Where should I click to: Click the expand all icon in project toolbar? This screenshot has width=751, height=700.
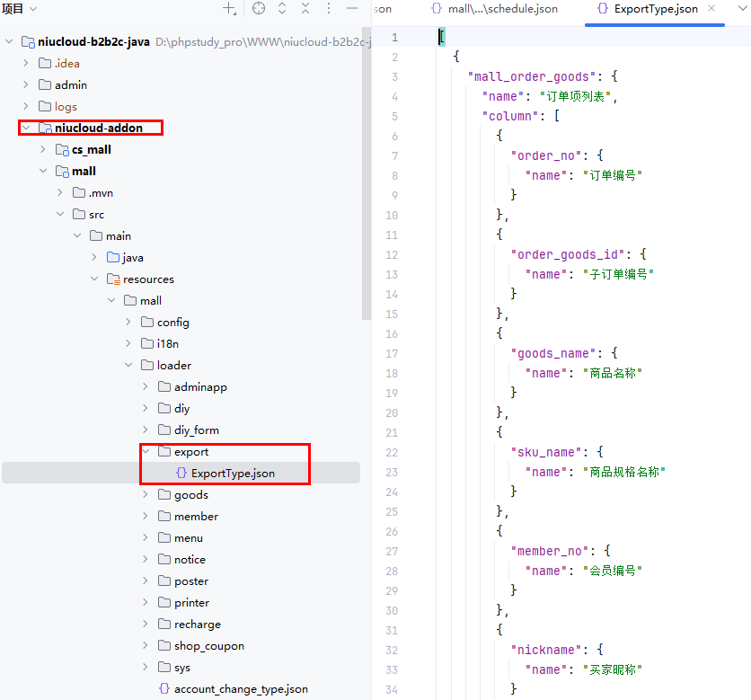click(282, 9)
